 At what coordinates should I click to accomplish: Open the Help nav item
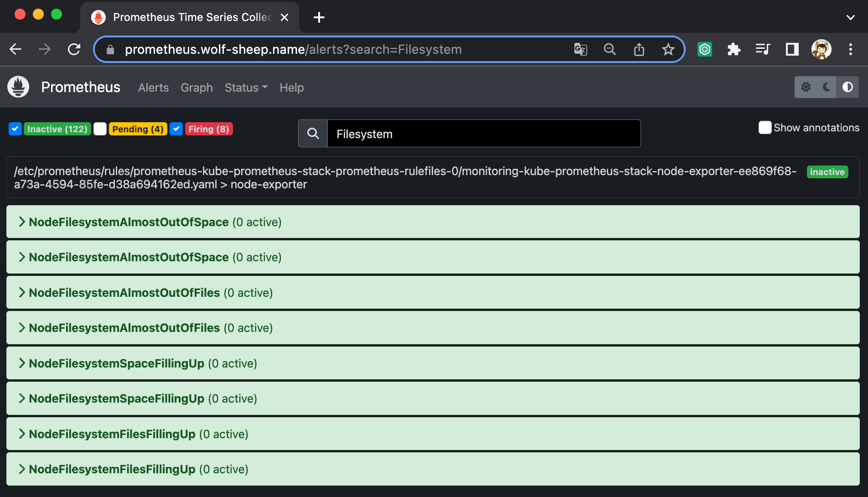[x=291, y=88]
